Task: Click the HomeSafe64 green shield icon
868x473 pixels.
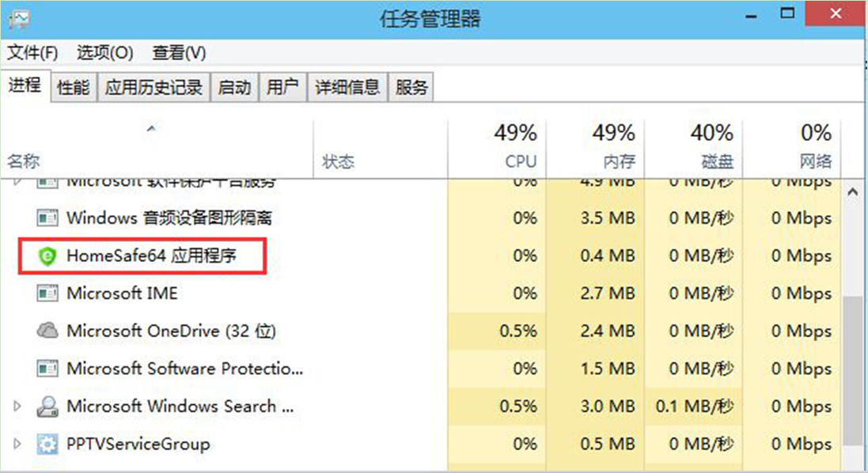Action: 47,255
